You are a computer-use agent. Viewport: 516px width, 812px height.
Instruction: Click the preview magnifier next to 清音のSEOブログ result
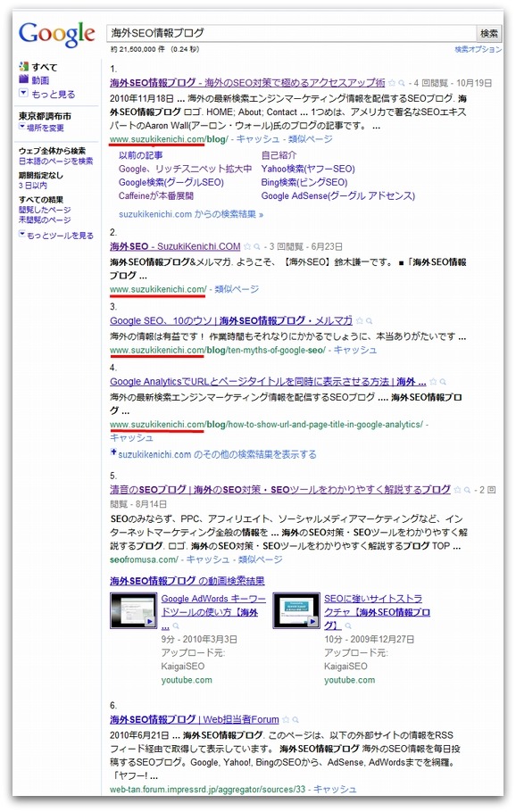tap(467, 489)
